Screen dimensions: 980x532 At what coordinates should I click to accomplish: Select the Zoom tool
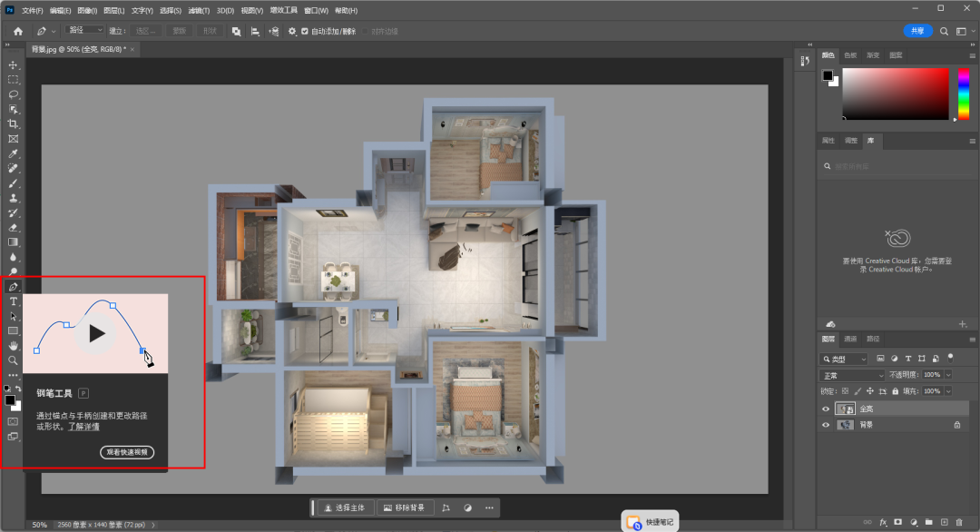[13, 360]
